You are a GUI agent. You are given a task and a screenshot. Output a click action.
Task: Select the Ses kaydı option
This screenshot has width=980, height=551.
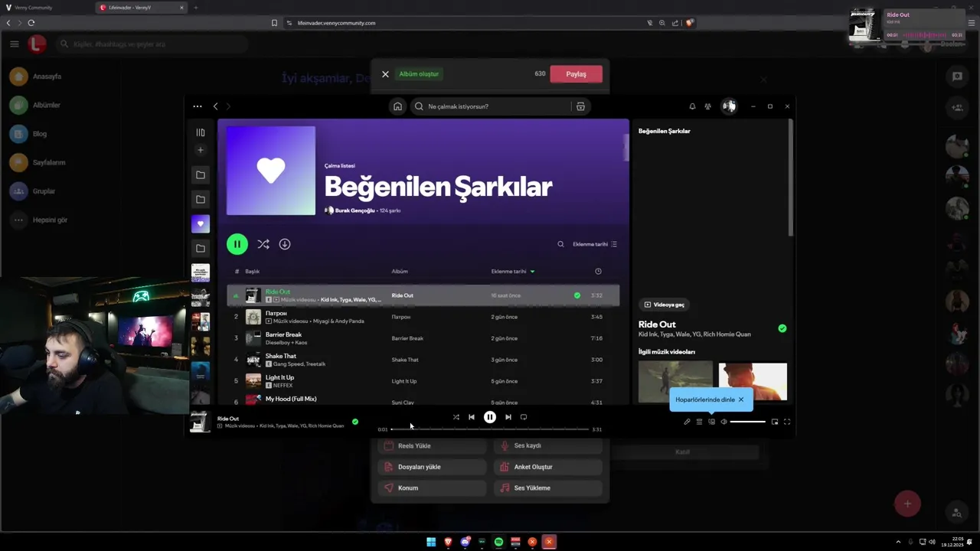pyautogui.click(x=547, y=445)
